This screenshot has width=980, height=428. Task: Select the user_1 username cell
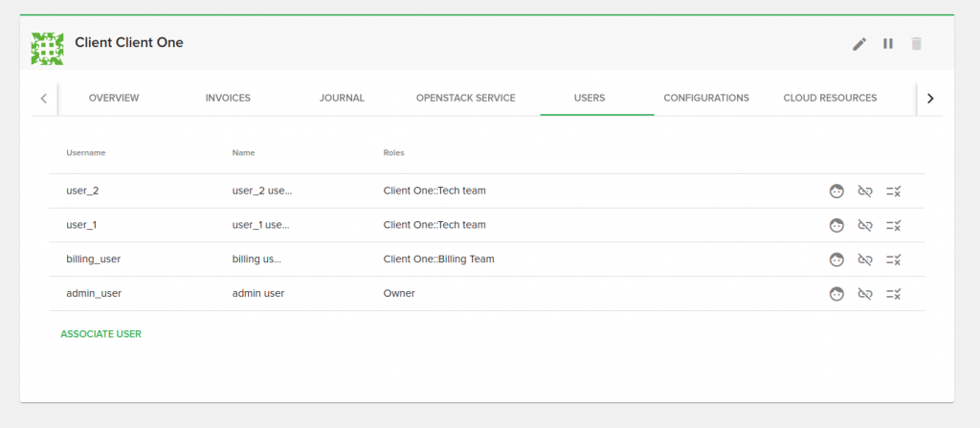tap(81, 225)
